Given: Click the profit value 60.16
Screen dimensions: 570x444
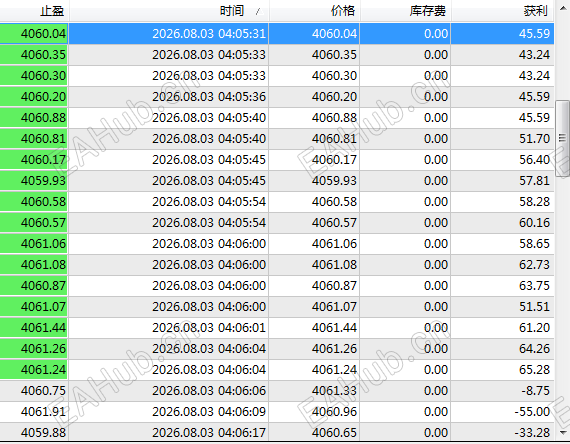Looking at the screenshot, I should coord(534,223).
